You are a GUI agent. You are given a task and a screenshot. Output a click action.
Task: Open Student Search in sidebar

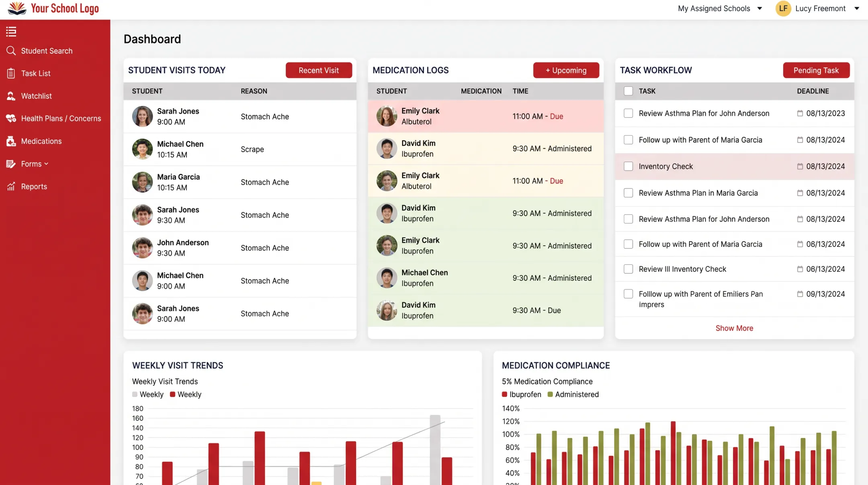[47, 51]
